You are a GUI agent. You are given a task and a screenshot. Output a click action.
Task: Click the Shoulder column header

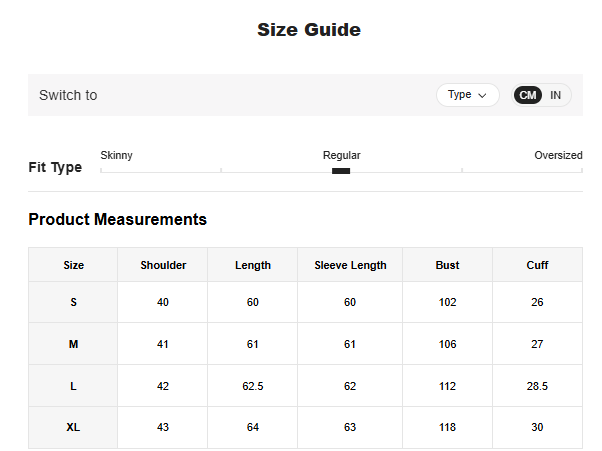coord(163,265)
